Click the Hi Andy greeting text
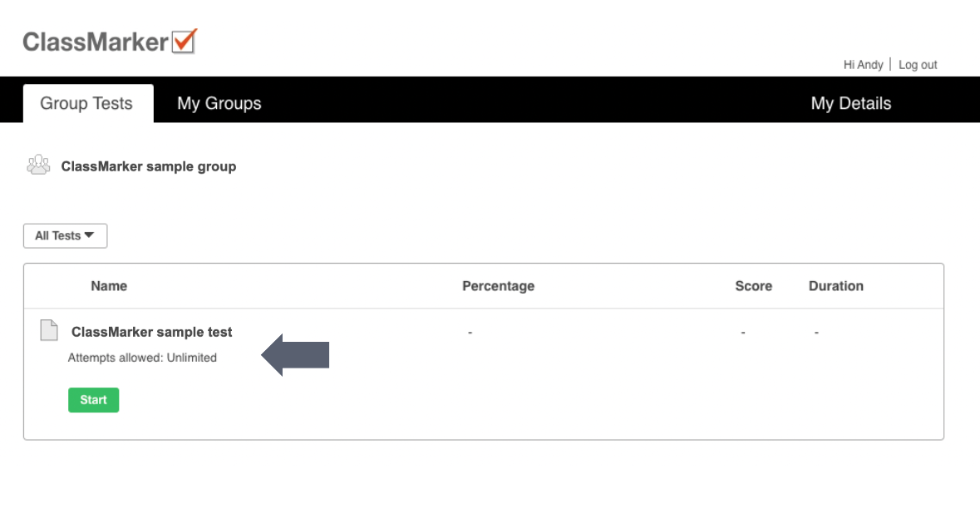 [x=863, y=65]
